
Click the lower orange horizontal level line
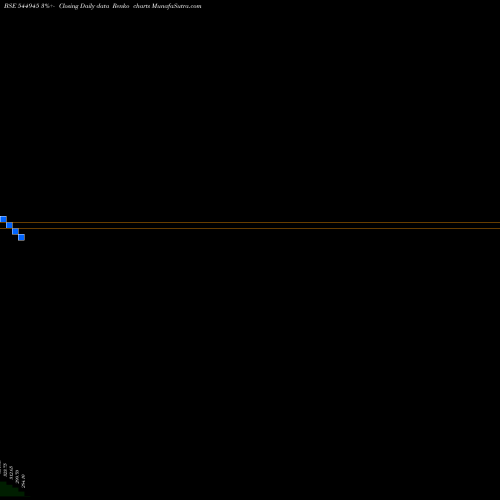pos(250,228)
